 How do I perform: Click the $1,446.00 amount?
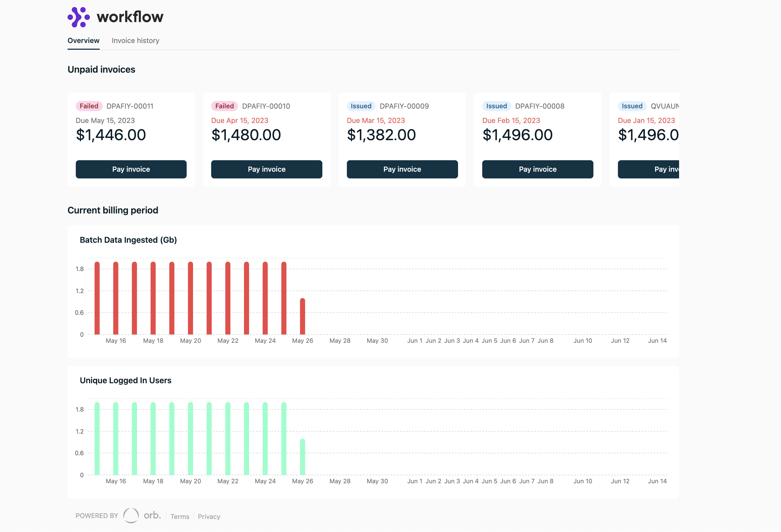pos(111,135)
